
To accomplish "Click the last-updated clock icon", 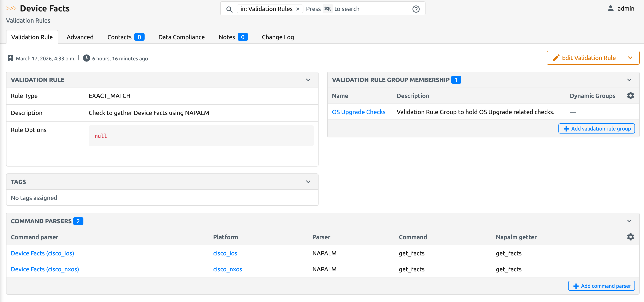I will point(86,58).
